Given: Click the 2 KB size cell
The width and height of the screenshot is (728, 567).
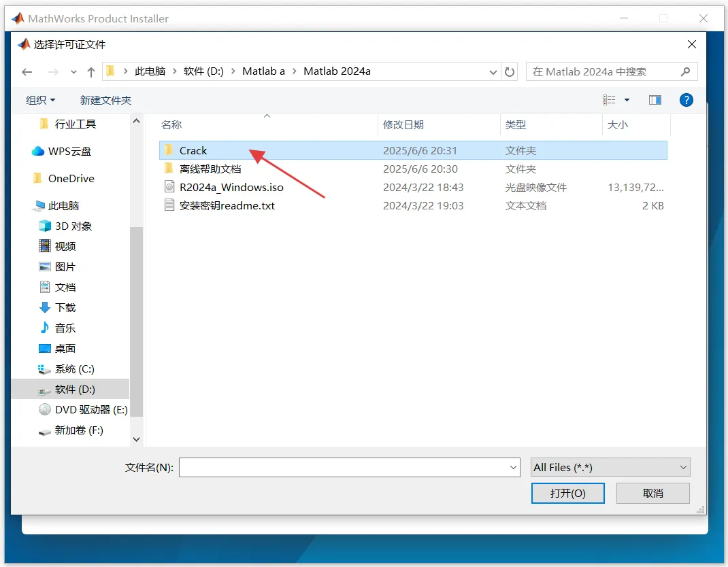Looking at the screenshot, I should (x=652, y=205).
